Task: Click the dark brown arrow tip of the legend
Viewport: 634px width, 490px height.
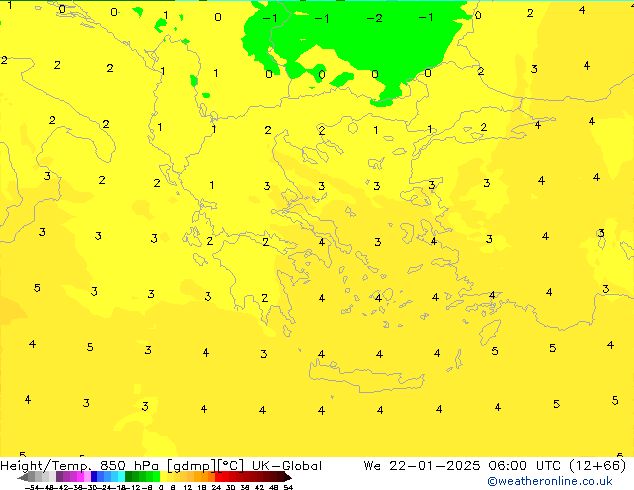Action: (x=288, y=477)
